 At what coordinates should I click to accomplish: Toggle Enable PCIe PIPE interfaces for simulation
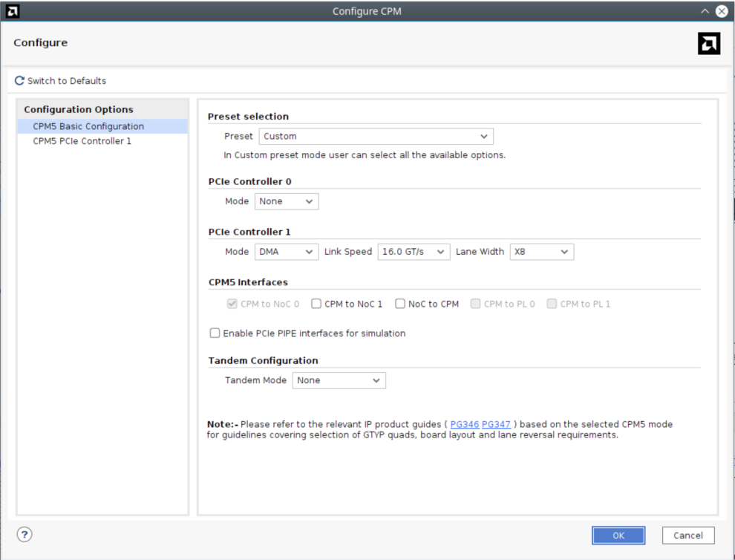[215, 333]
